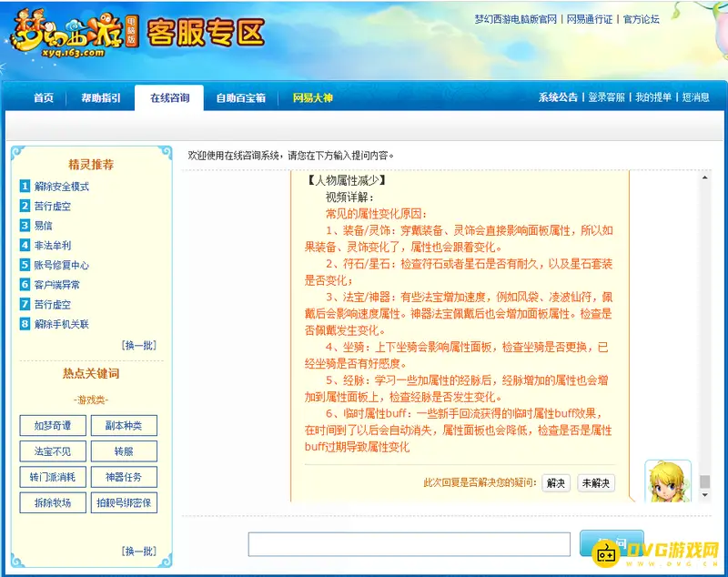Select recommendation 5 账号修复中心
728x577 pixels.
point(61,265)
